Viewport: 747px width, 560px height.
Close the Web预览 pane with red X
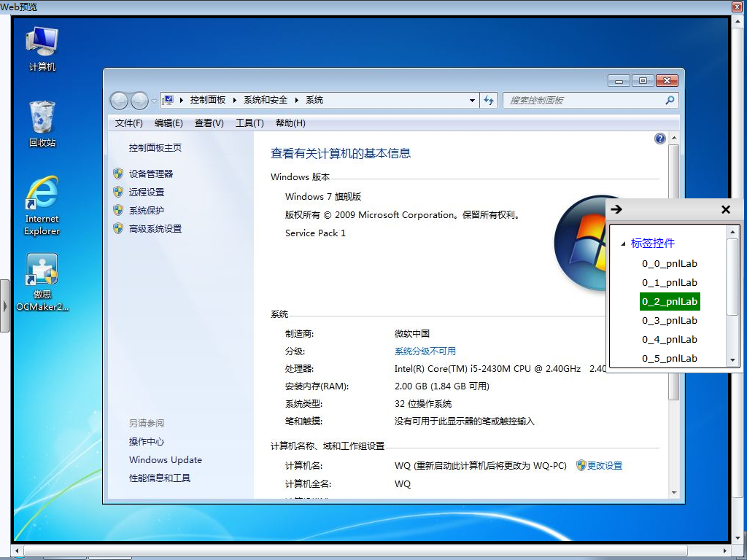(737, 7)
